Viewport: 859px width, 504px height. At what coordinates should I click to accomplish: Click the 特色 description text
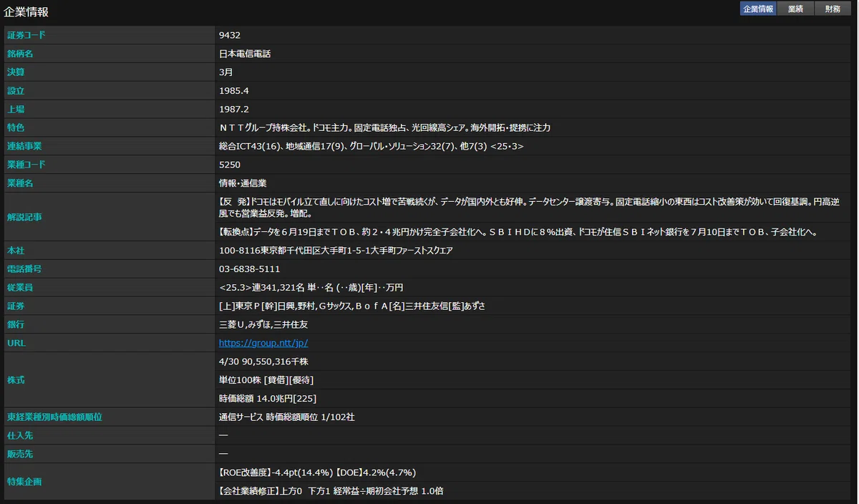385,128
